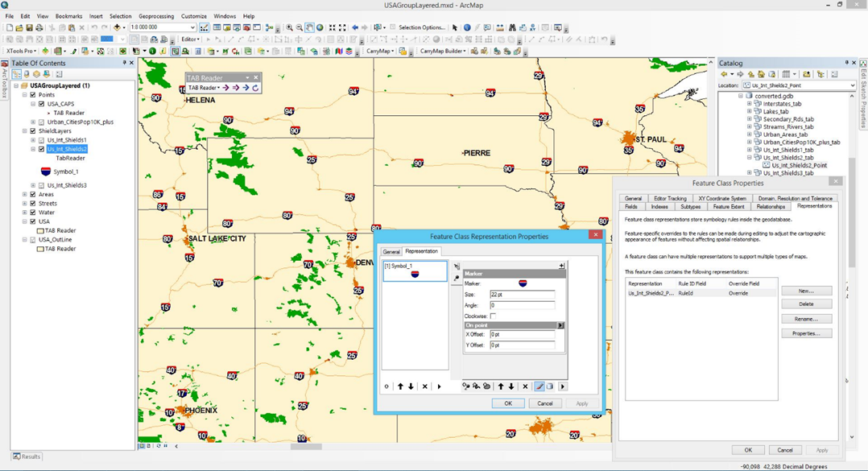Remove the selected symbol layer
Screen dimensions: 868x471
(525, 386)
